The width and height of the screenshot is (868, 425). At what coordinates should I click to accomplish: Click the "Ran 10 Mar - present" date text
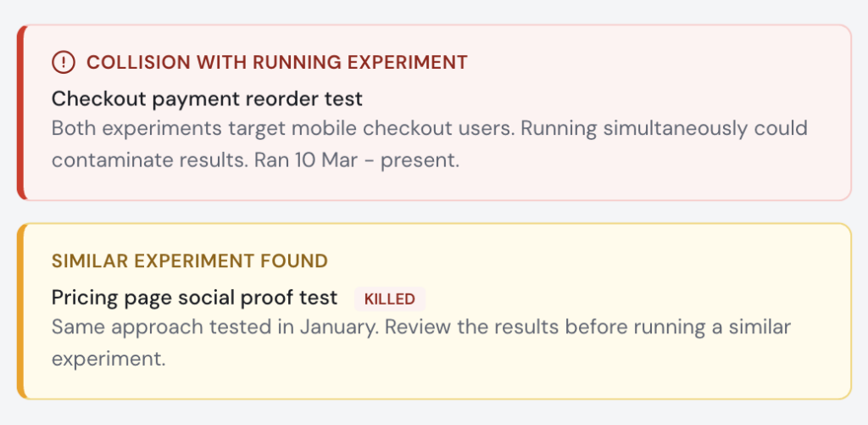pyautogui.click(x=356, y=160)
